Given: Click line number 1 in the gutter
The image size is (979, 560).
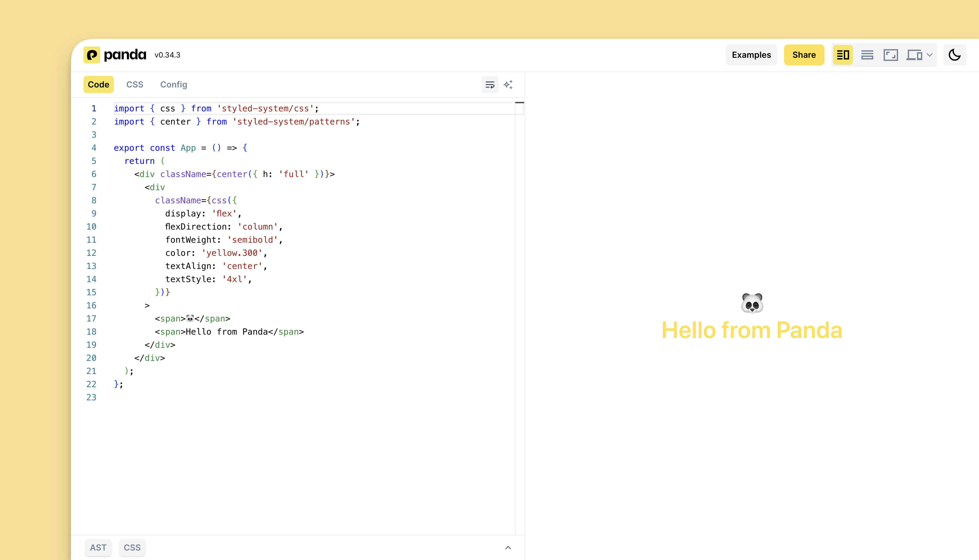Looking at the screenshot, I should click(94, 108).
